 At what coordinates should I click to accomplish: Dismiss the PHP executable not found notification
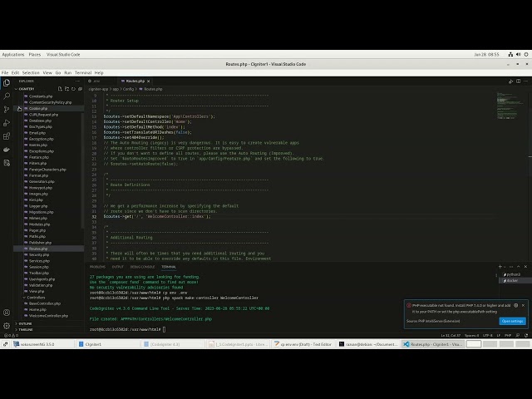pyautogui.click(x=523, y=305)
